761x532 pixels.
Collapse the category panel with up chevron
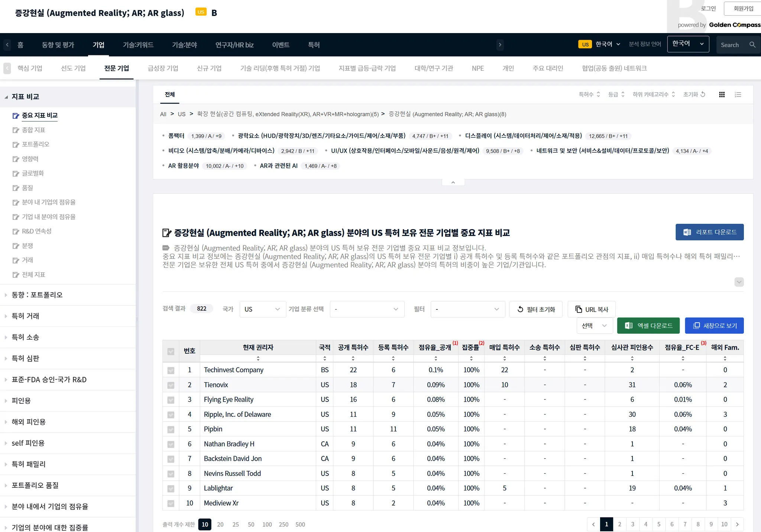(x=453, y=182)
